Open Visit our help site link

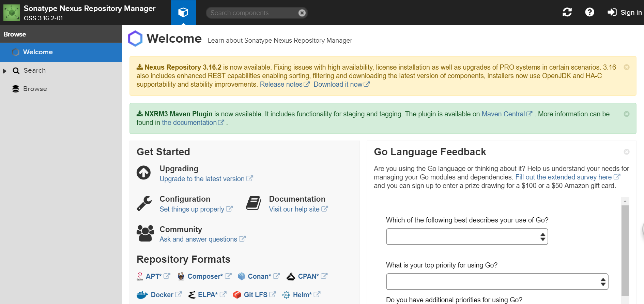tap(294, 209)
